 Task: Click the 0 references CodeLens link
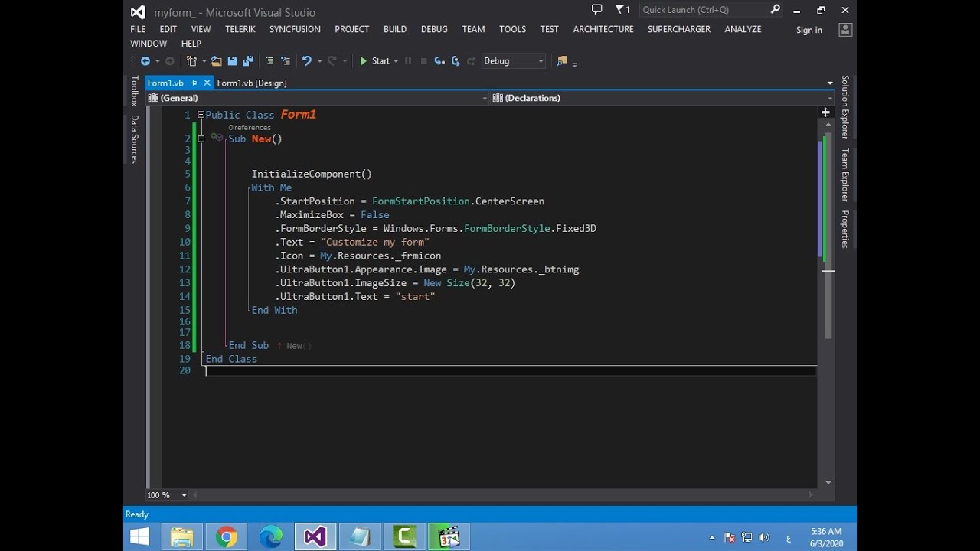pyautogui.click(x=250, y=128)
